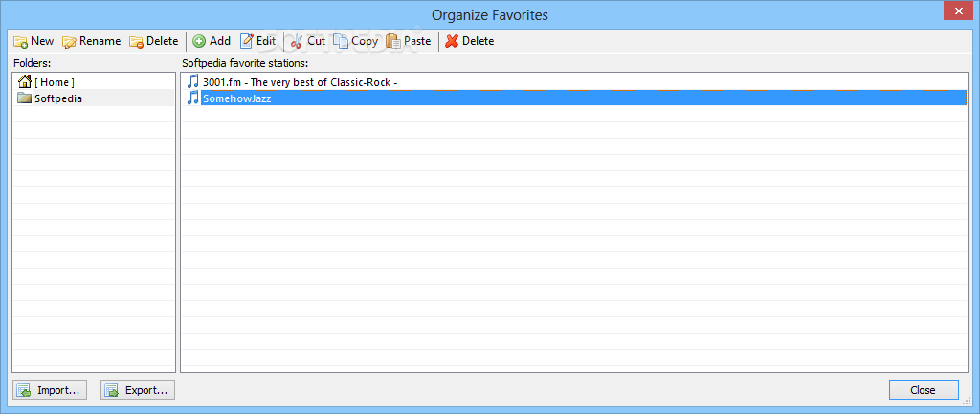Click the house icon next to Home
The height and width of the screenshot is (414, 980).
(x=25, y=81)
